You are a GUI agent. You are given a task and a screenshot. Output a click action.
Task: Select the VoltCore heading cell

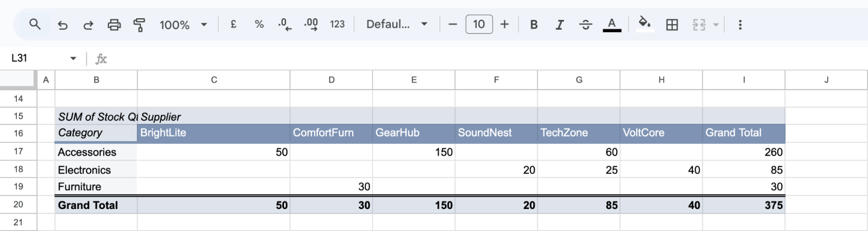(661, 133)
